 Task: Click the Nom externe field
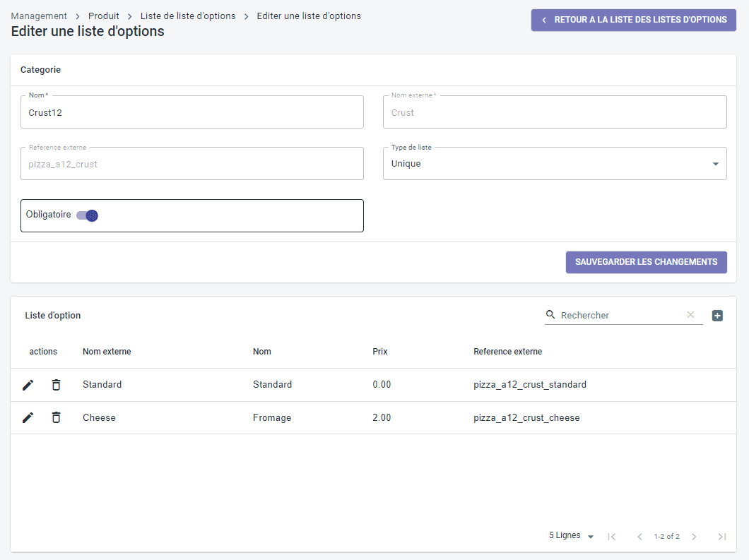[555, 112]
